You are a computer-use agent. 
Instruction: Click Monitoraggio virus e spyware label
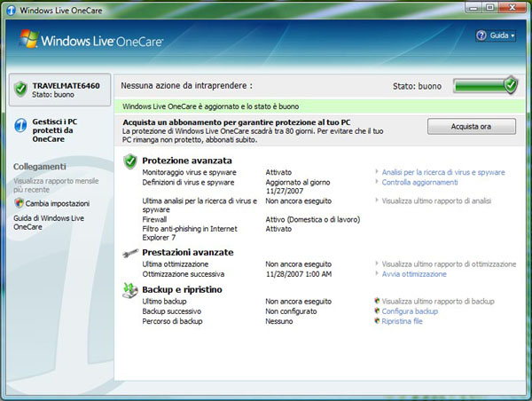(x=190, y=172)
